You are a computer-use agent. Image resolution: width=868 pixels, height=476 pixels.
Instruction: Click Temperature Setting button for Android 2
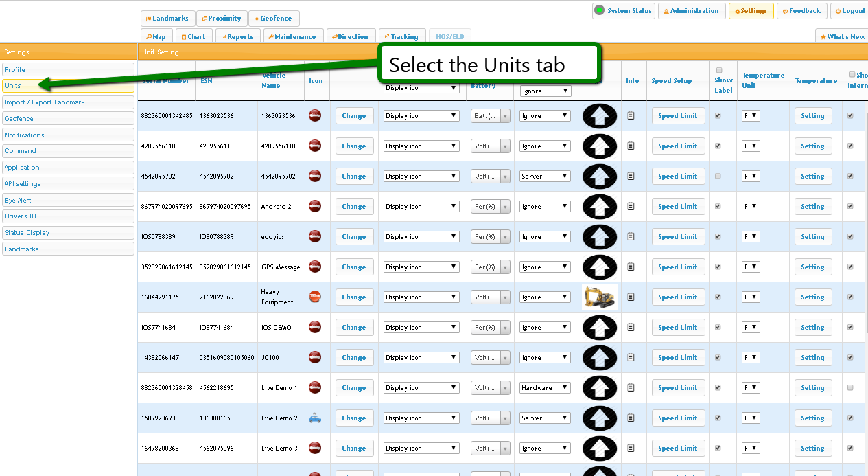pos(812,207)
